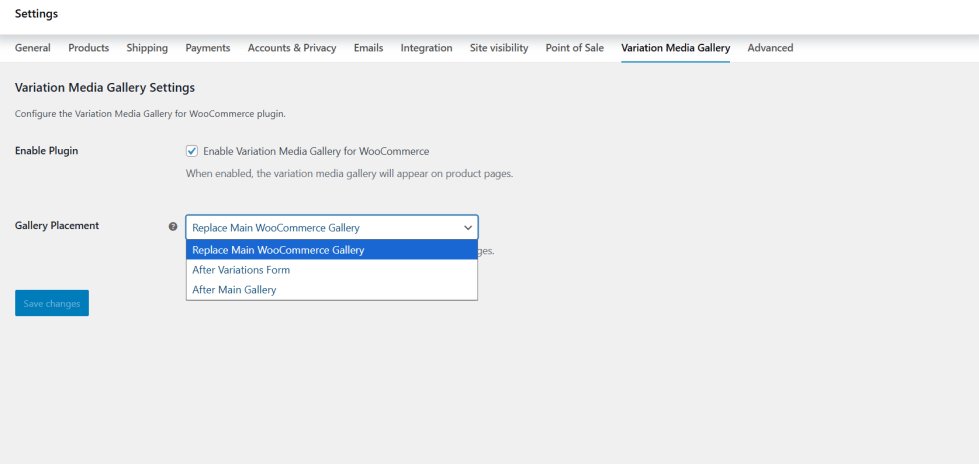Click the active Variation Media Gallery tab
This screenshot has height=464, width=979.
pyautogui.click(x=675, y=48)
